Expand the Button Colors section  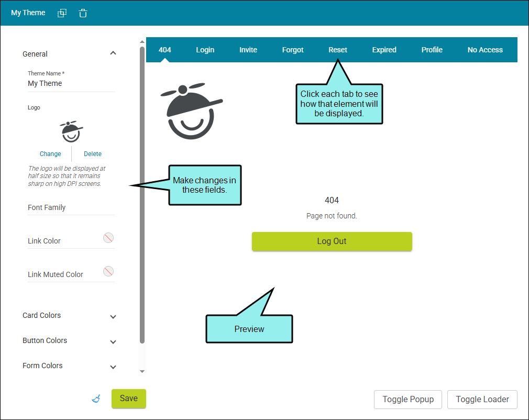coord(113,342)
